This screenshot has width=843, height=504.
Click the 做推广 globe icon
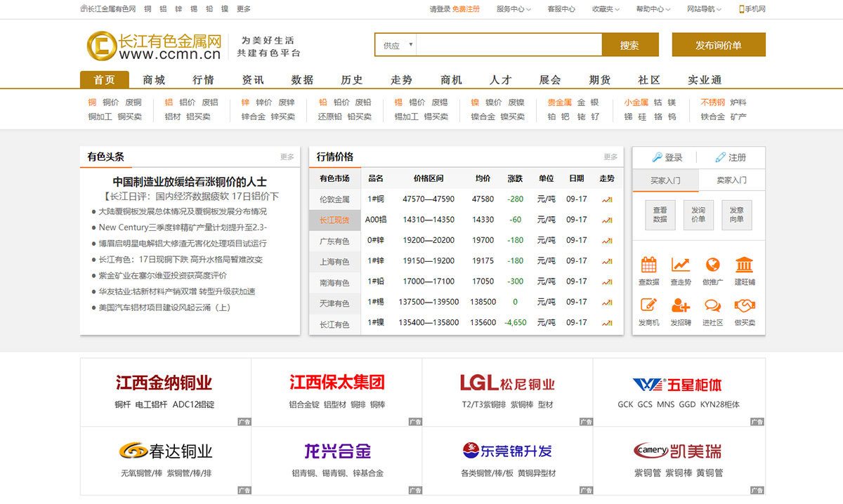(712, 265)
